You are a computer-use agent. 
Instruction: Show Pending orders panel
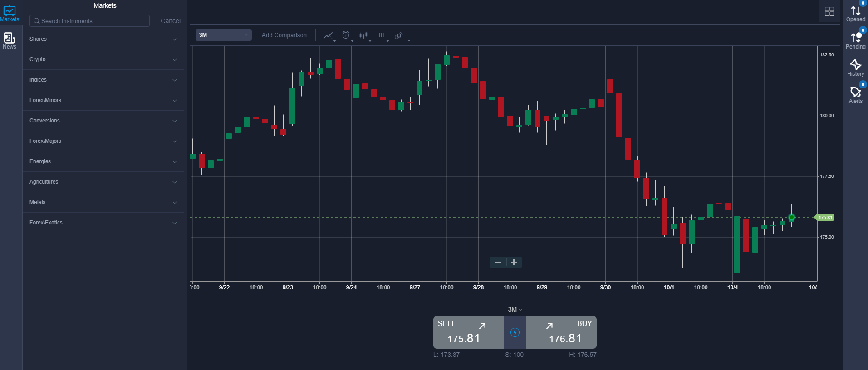(x=855, y=41)
